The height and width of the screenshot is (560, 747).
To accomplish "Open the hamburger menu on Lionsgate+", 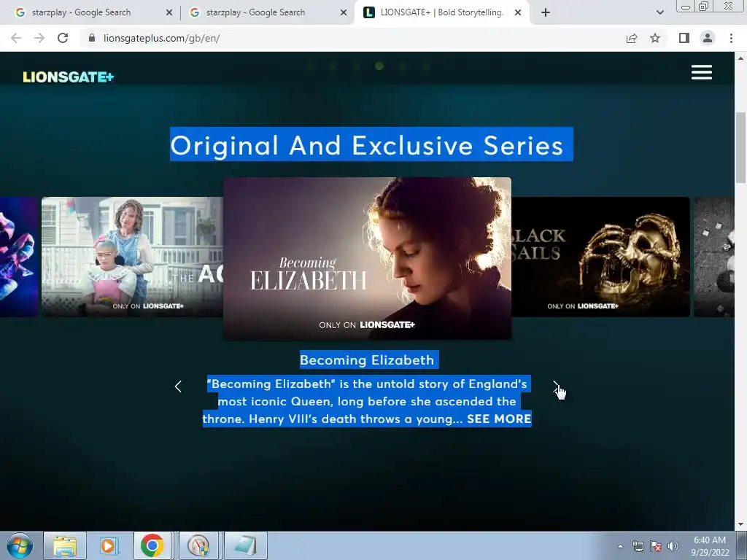I will pos(701,72).
